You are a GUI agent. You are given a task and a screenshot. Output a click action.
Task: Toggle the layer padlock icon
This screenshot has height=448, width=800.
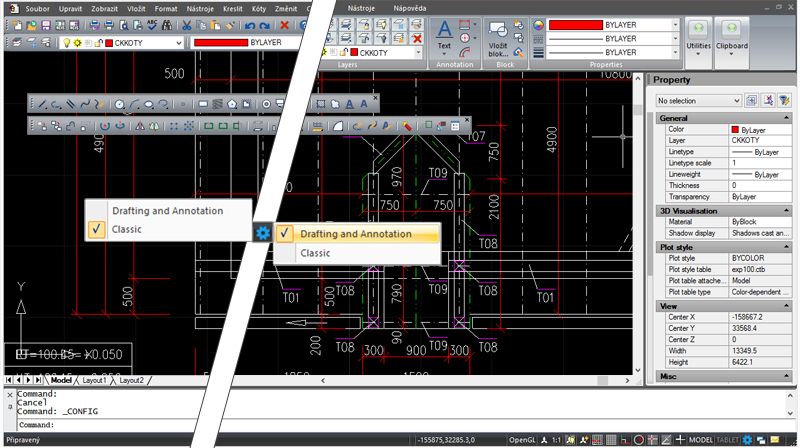pos(98,43)
